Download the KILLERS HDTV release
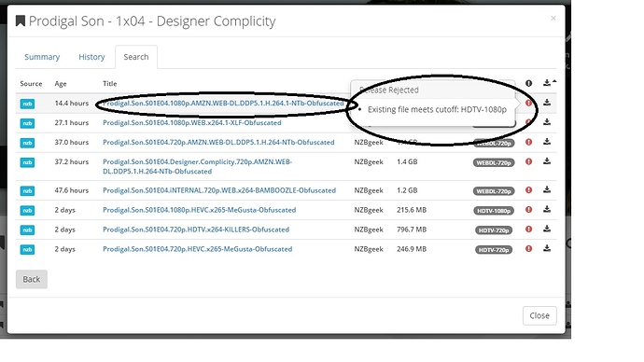The height and width of the screenshot is (362, 644). (x=547, y=229)
